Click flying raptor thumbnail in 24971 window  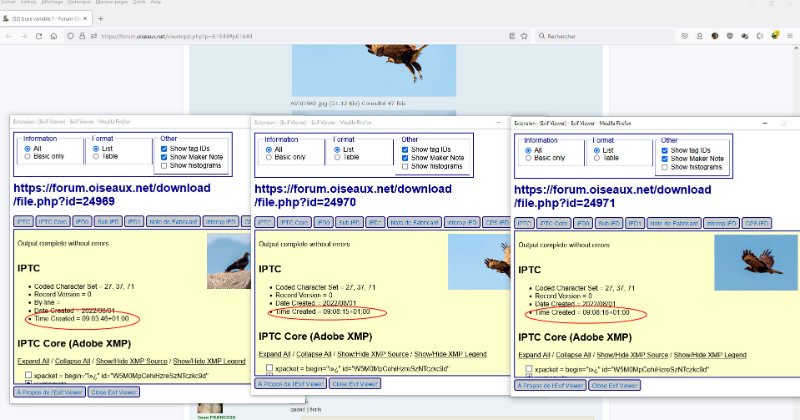[756, 263]
